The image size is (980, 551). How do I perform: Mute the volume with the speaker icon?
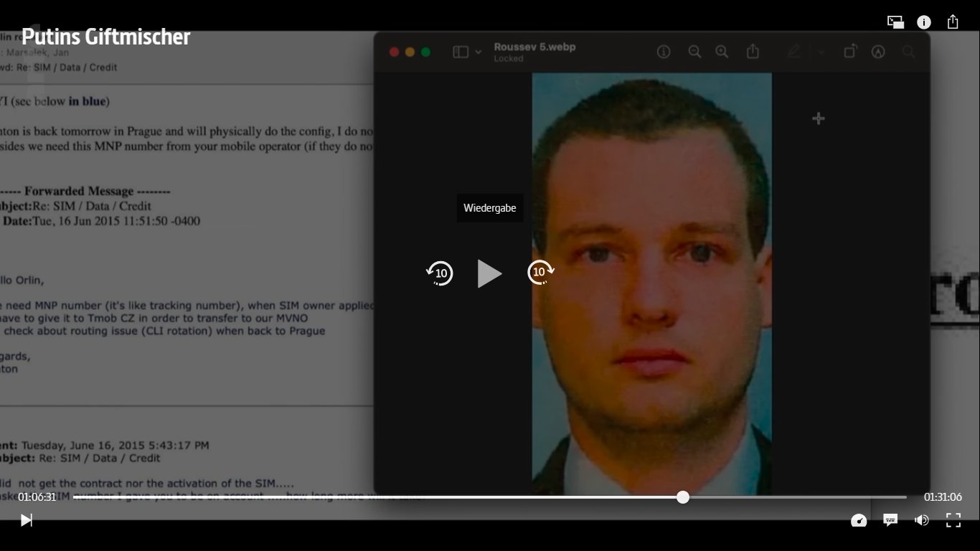pyautogui.click(x=922, y=520)
